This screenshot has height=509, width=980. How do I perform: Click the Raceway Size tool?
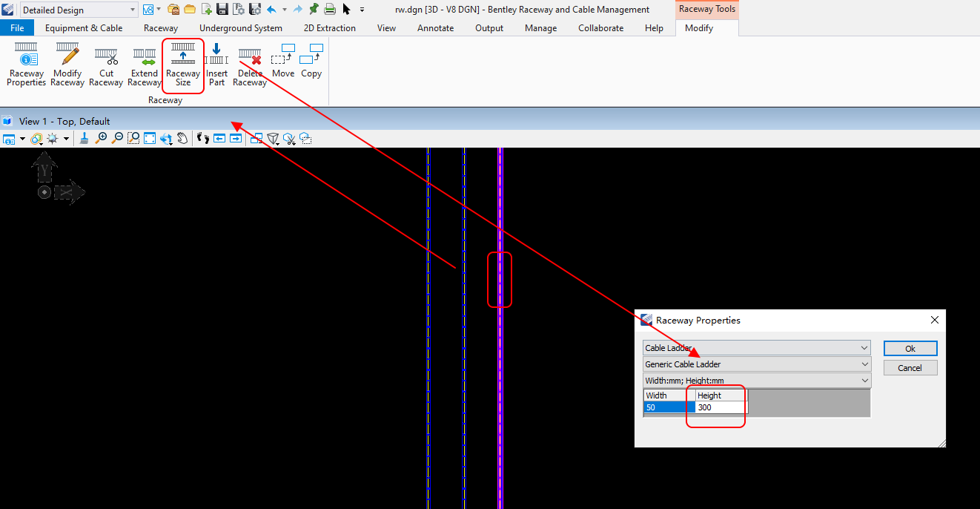182,65
